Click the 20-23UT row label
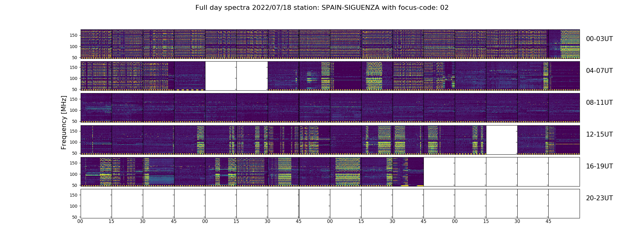The image size is (644, 245). pyautogui.click(x=599, y=198)
